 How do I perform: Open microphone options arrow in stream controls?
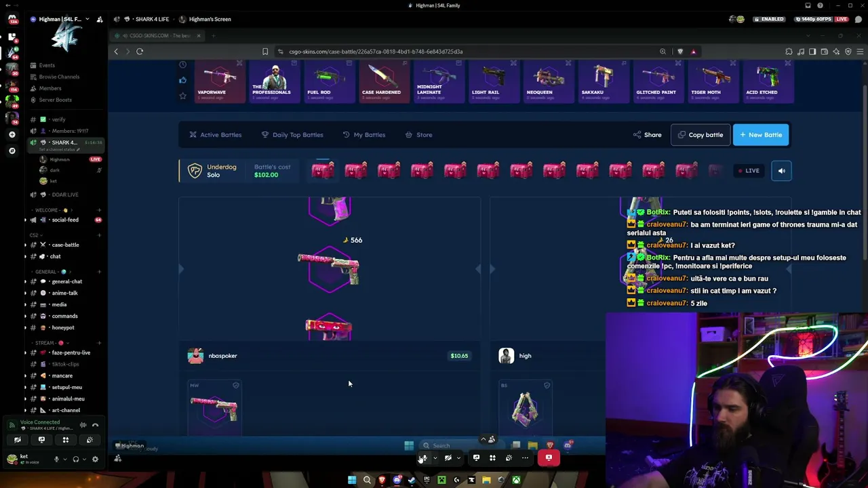coord(435,458)
